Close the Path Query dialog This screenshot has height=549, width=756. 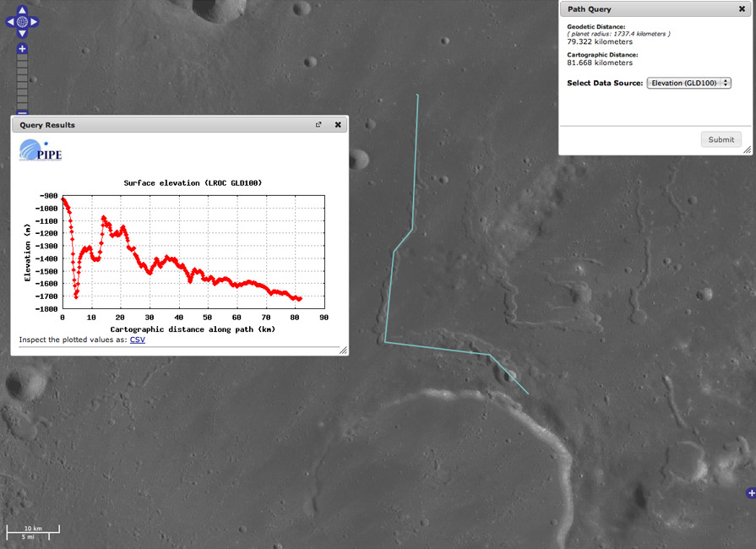742,9
